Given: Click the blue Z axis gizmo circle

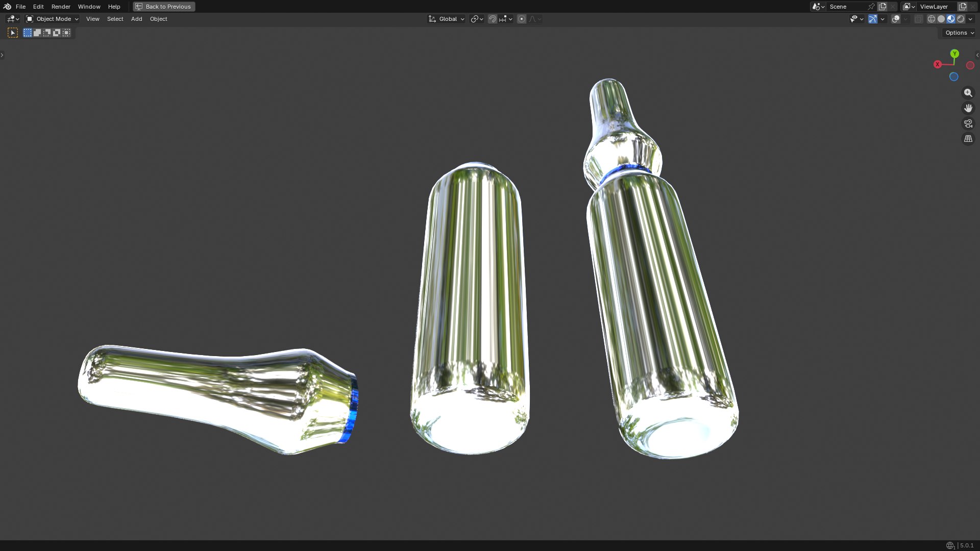Looking at the screenshot, I should pos(953,77).
